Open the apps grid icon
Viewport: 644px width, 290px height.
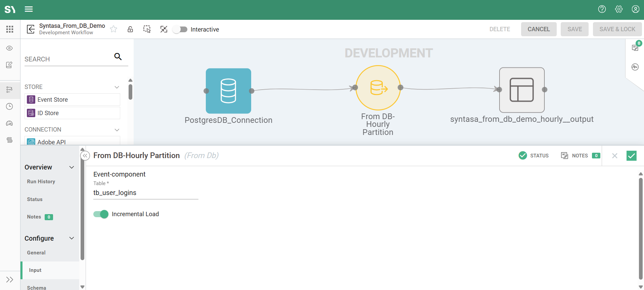point(10,29)
